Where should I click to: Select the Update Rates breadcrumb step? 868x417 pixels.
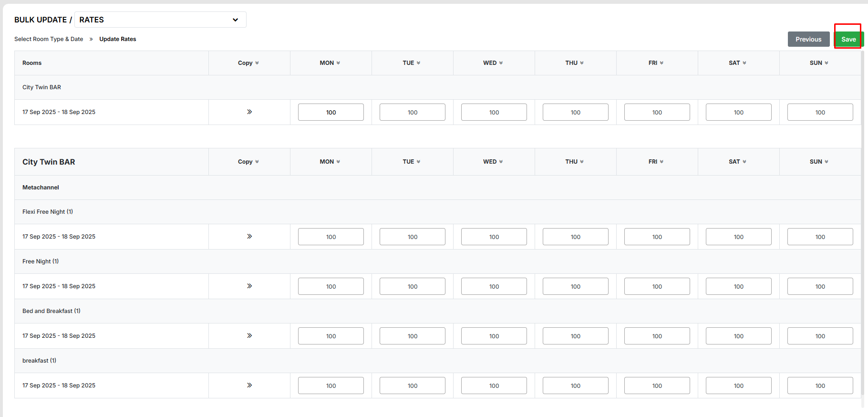pyautogui.click(x=118, y=39)
